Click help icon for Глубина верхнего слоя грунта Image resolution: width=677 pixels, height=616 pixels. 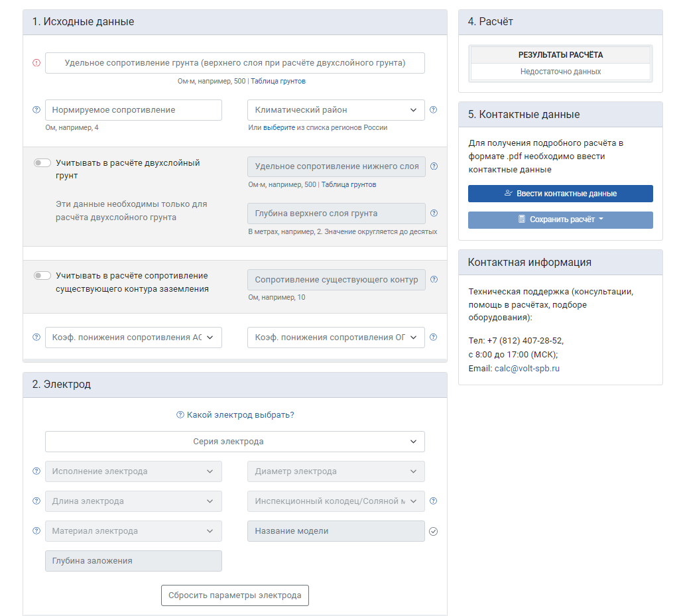click(434, 214)
